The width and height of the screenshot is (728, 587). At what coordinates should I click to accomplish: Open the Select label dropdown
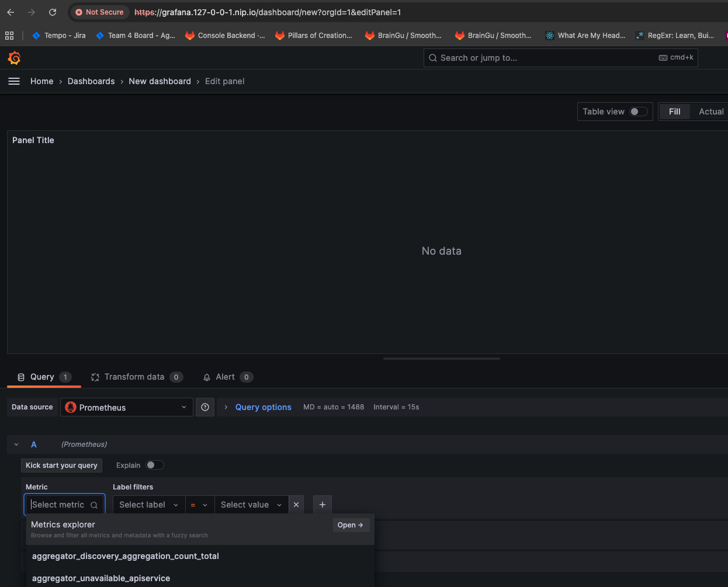(149, 505)
